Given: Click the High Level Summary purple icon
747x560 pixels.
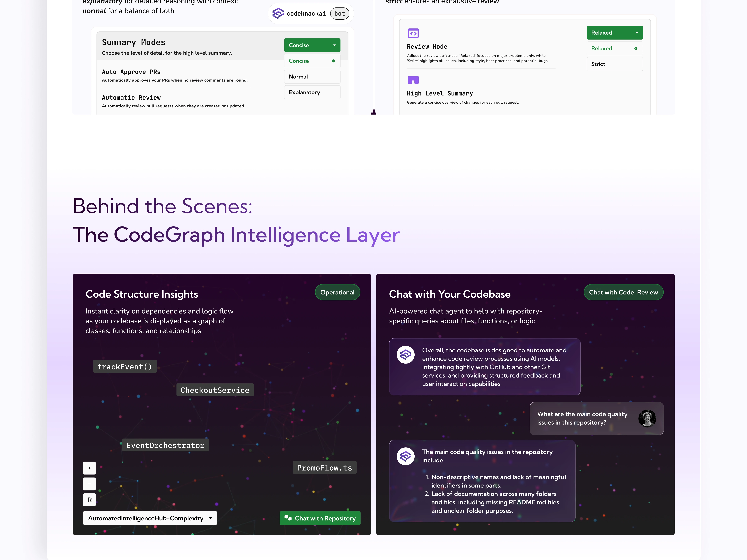Looking at the screenshot, I should coord(413,80).
